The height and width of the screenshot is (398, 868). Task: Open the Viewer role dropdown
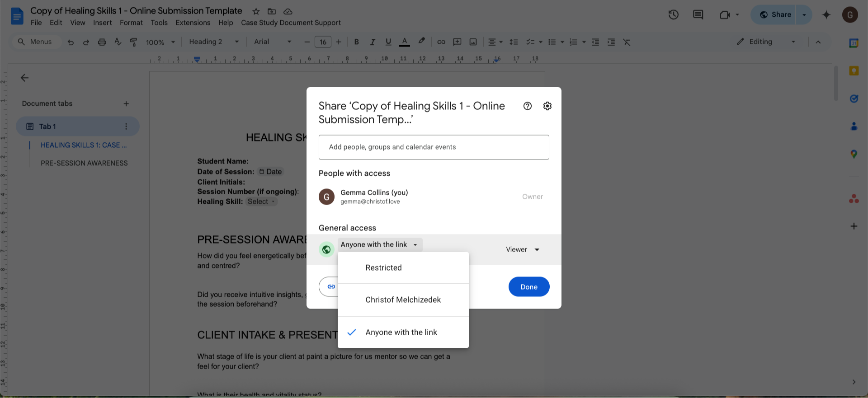tap(523, 250)
